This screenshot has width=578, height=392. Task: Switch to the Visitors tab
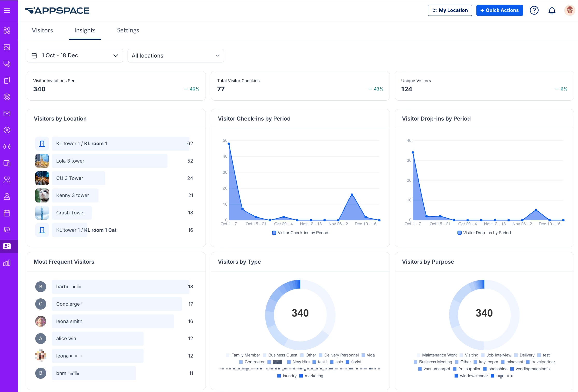coord(42,30)
